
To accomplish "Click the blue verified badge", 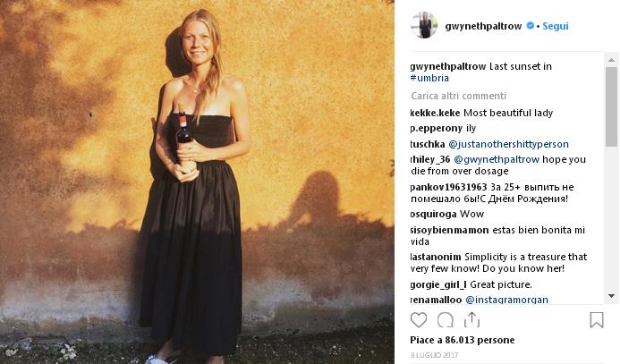I will coord(530,26).
